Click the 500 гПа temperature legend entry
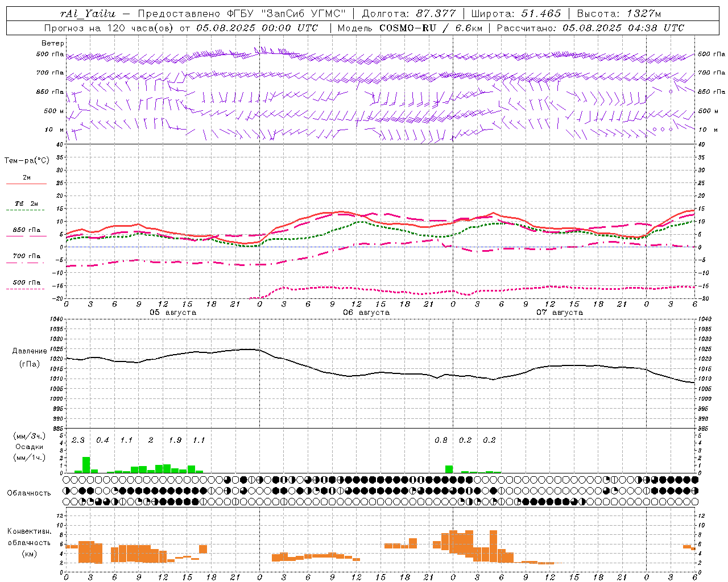The image size is (728, 582). [x=27, y=282]
